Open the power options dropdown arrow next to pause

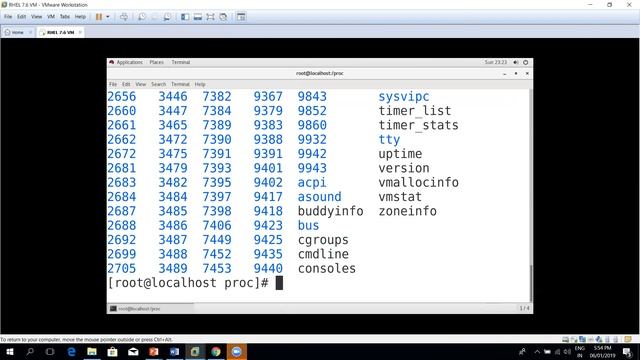pyautogui.click(x=108, y=17)
